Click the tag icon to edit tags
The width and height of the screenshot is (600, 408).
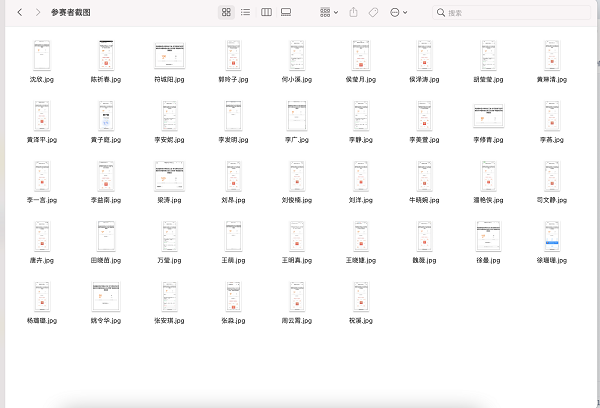[x=373, y=12]
